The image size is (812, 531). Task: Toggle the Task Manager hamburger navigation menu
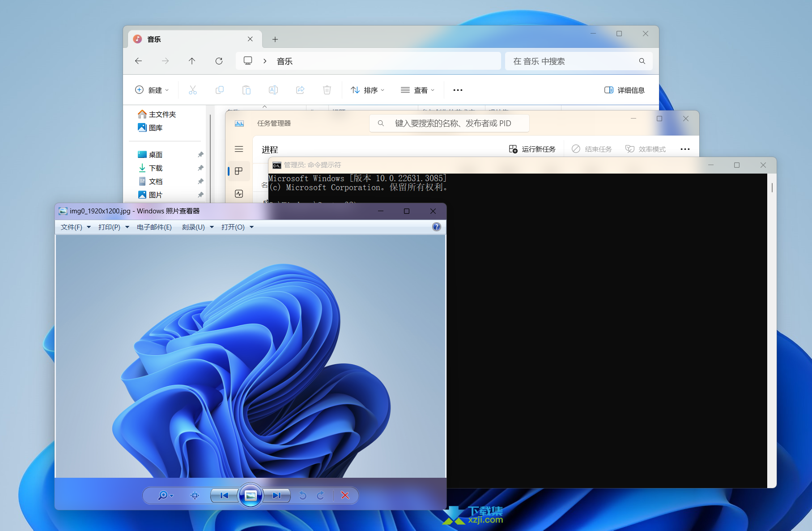239,149
